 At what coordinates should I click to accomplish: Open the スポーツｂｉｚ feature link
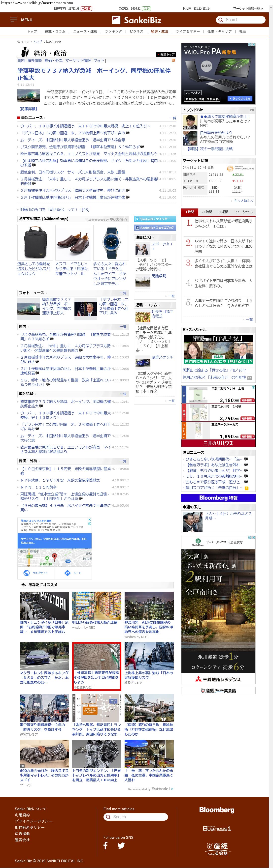pos(162,246)
